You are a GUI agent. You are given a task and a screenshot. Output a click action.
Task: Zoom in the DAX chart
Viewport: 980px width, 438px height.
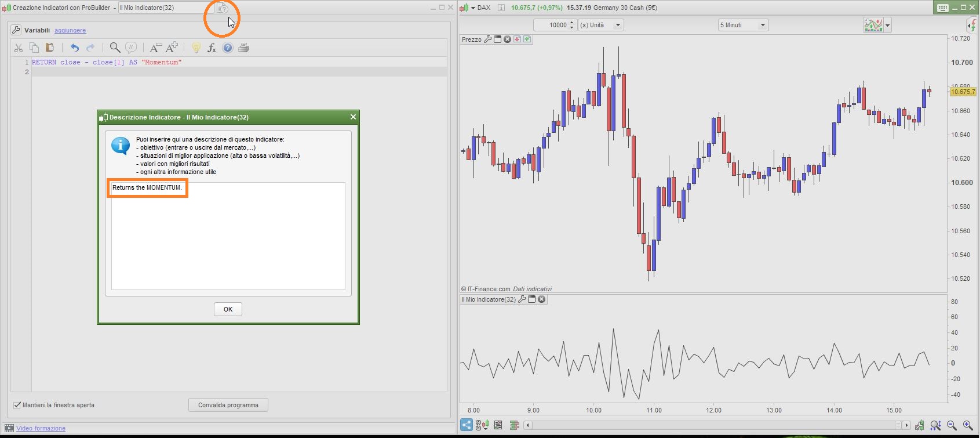click(x=968, y=426)
